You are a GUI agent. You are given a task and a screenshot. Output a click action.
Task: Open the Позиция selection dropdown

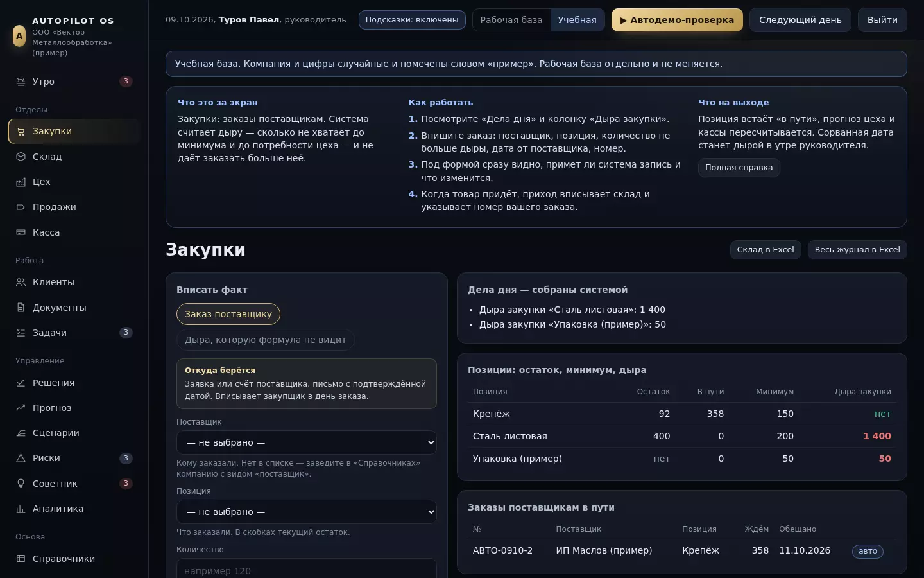coord(307,512)
